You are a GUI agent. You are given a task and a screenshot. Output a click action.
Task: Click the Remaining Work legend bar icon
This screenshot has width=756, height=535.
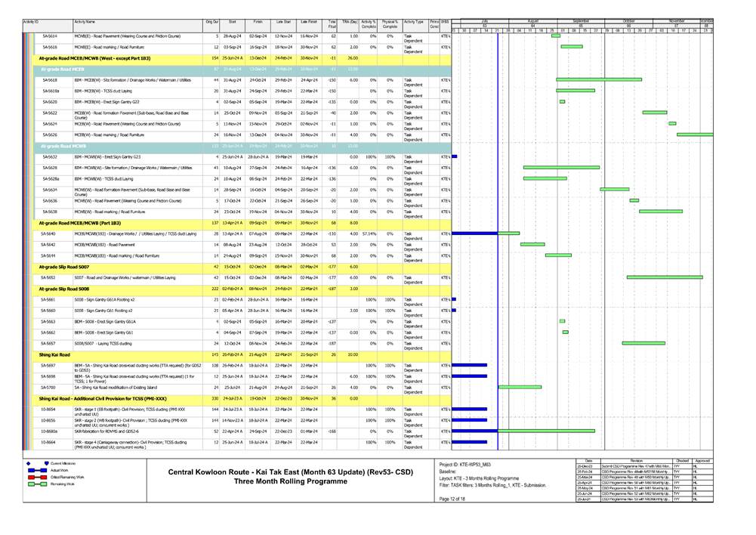click(x=37, y=484)
